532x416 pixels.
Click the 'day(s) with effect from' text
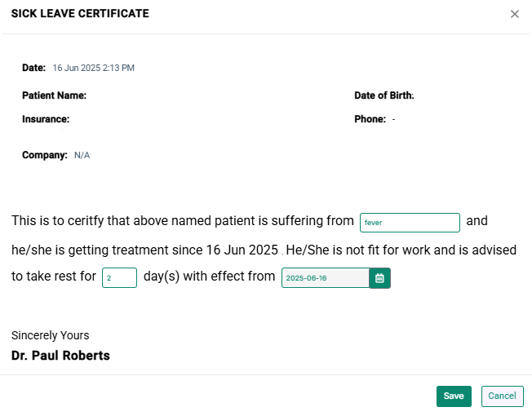[210, 277]
